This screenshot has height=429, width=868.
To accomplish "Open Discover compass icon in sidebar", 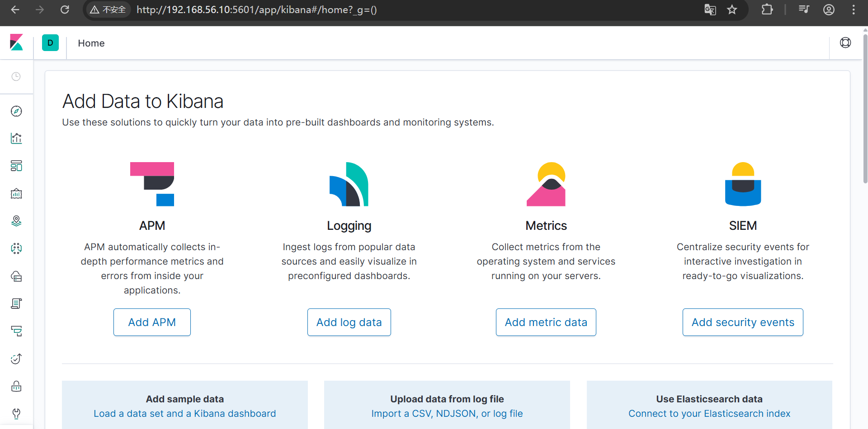I will (16, 111).
